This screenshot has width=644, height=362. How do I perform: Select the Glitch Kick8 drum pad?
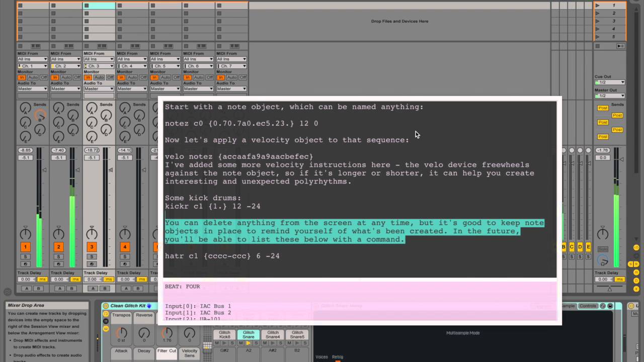(x=224, y=335)
